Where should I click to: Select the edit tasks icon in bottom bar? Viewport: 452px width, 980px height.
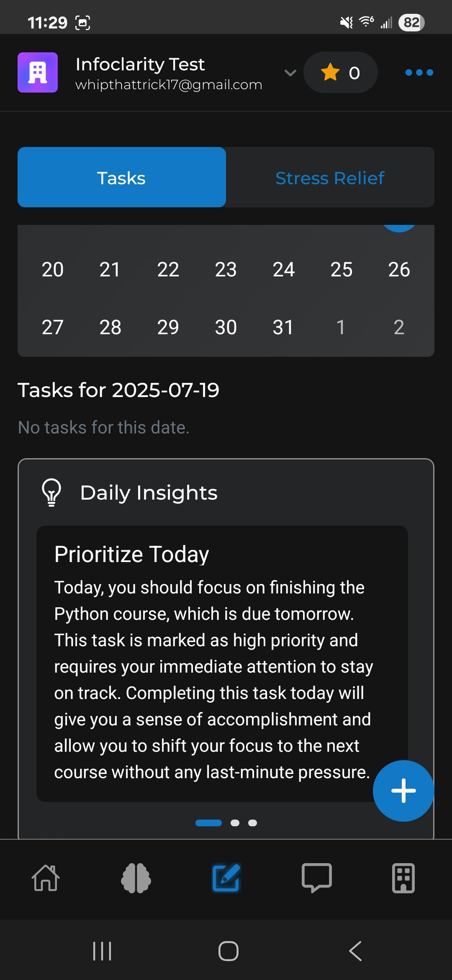[x=226, y=878]
